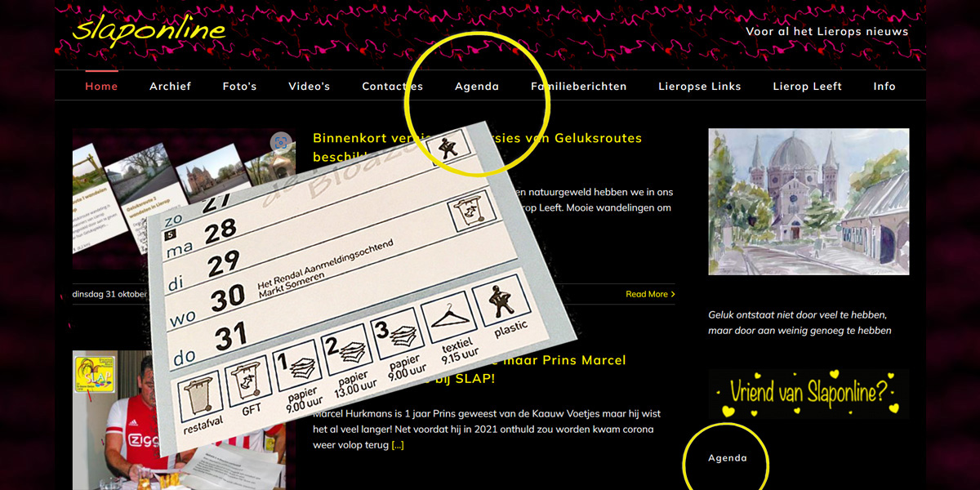This screenshot has height=490, width=980.
Task: Open the church watercolor painting image
Action: point(808,201)
